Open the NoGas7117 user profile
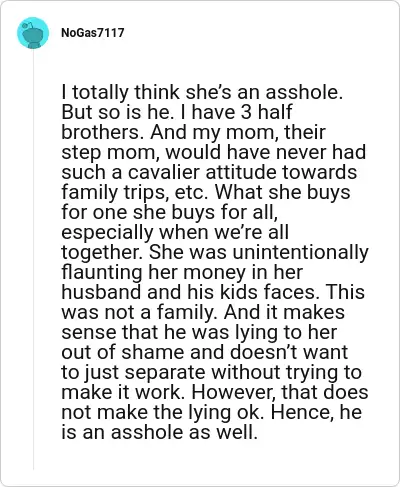Image resolution: width=400 pixels, height=487 pixels. point(93,33)
